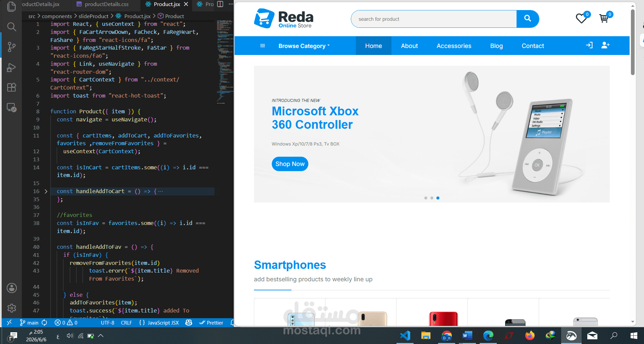The height and width of the screenshot is (344, 644).
Task: Click the search for product field
Action: (x=434, y=19)
